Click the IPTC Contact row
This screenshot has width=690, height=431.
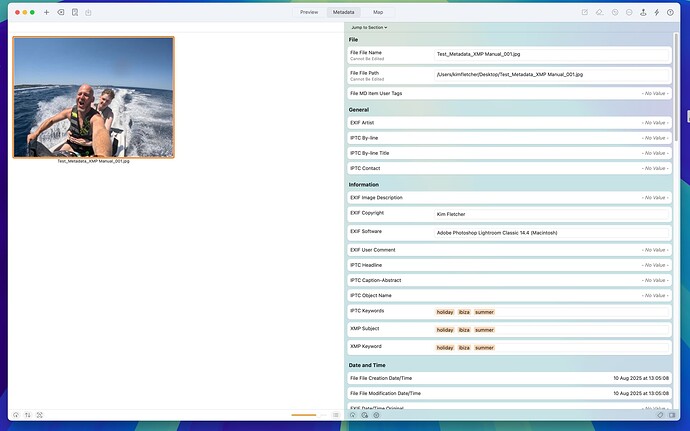pos(509,168)
